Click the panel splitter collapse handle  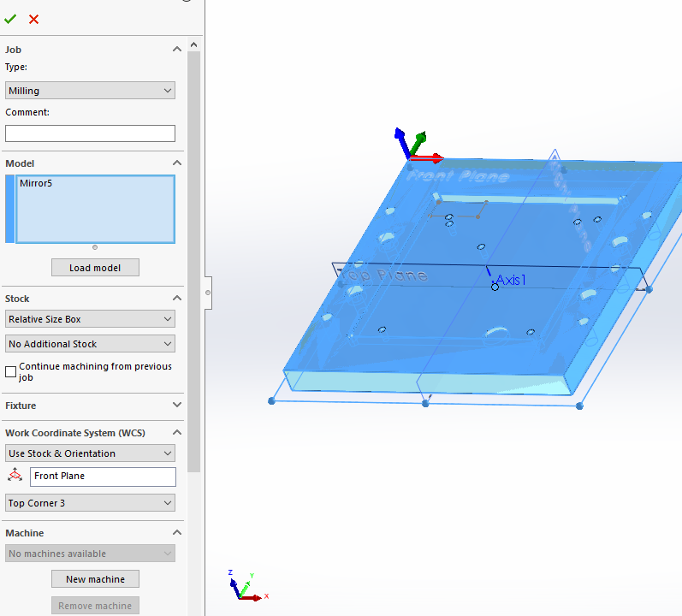click(x=207, y=293)
